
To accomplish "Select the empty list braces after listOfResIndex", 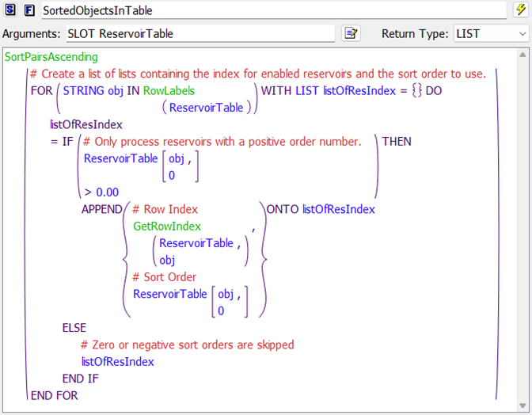I will click(x=416, y=90).
